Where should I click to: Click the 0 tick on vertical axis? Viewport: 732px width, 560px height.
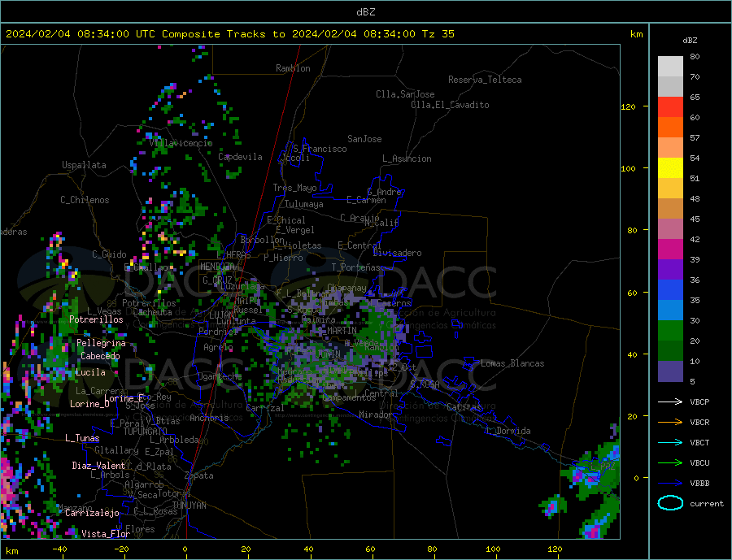click(635, 479)
